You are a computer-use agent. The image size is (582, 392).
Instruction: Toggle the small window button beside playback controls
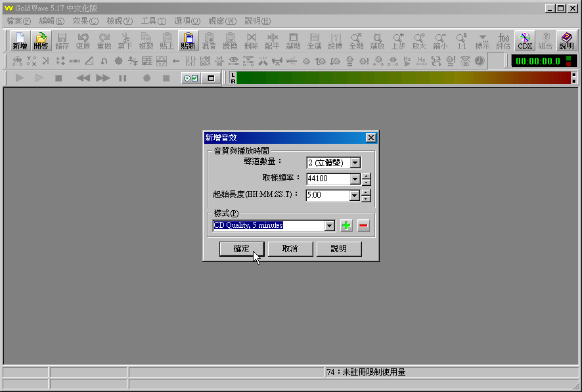(x=211, y=78)
